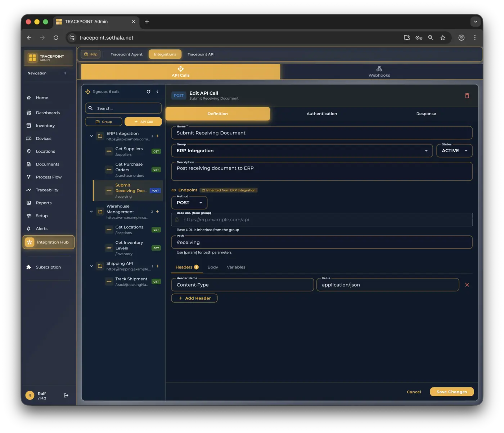
Task: Refresh the API calls list
Action: 148,92
